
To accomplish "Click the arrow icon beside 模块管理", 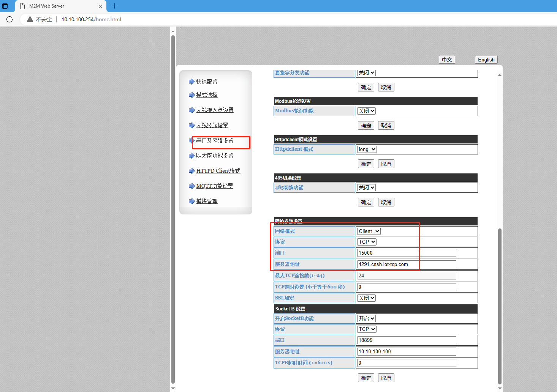I will tap(191, 201).
